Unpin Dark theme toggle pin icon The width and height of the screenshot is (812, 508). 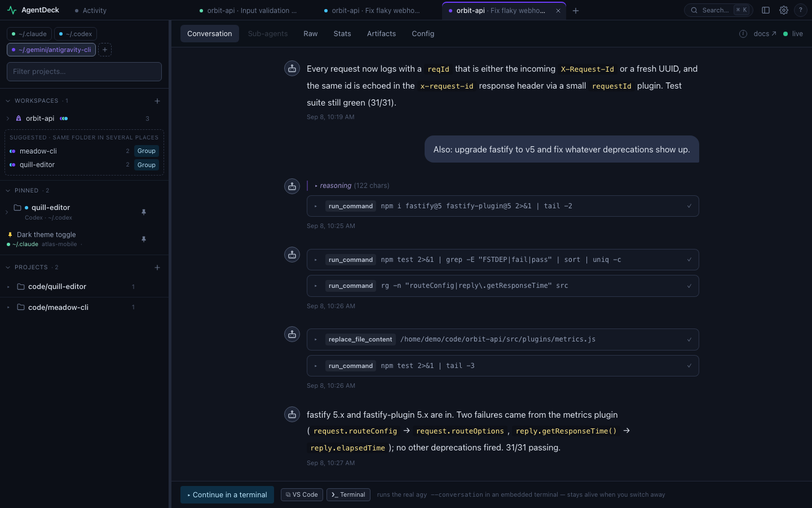144,239
